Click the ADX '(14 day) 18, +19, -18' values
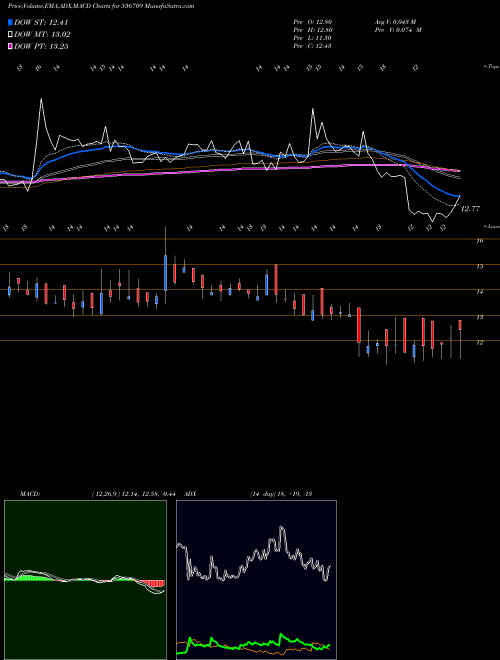This screenshot has width=500, height=660. pyautogui.click(x=281, y=494)
